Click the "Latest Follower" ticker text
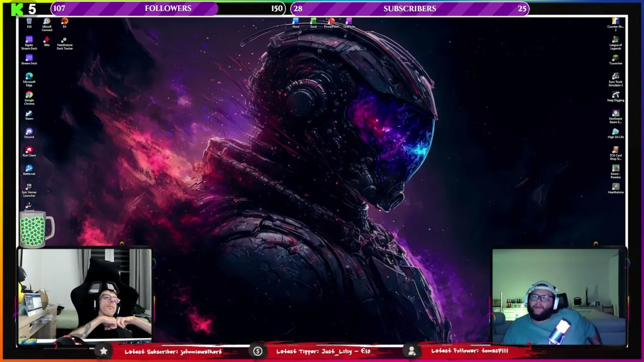 tap(469, 351)
